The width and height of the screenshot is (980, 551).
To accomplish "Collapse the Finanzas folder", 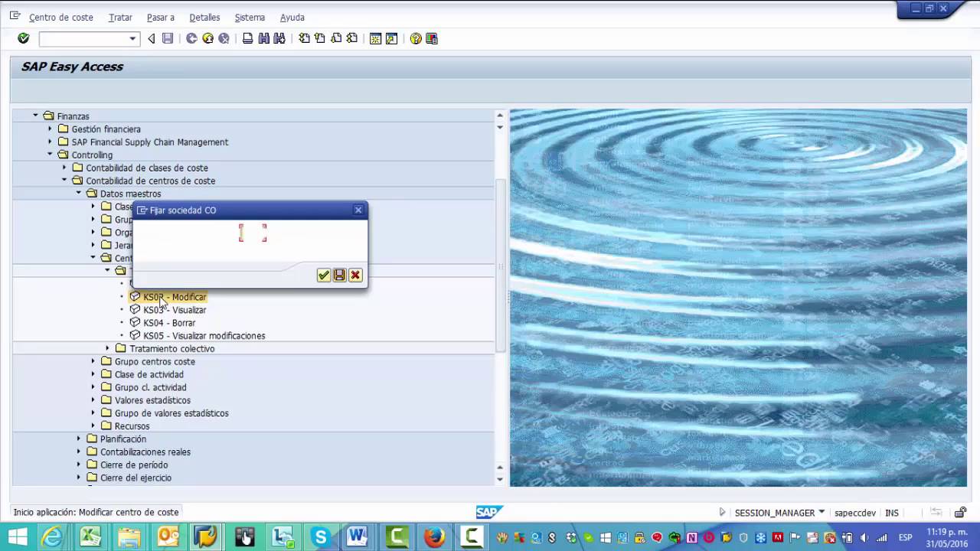I will click(x=35, y=116).
